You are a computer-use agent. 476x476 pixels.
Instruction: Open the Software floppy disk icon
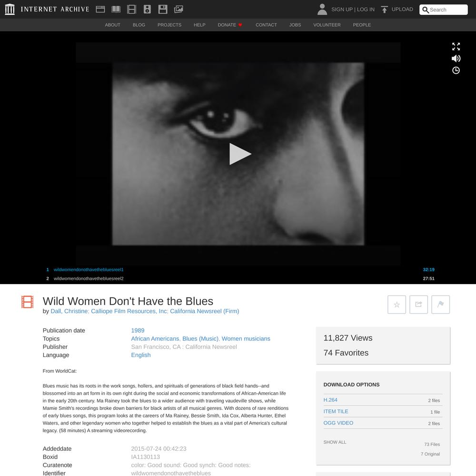(x=163, y=10)
